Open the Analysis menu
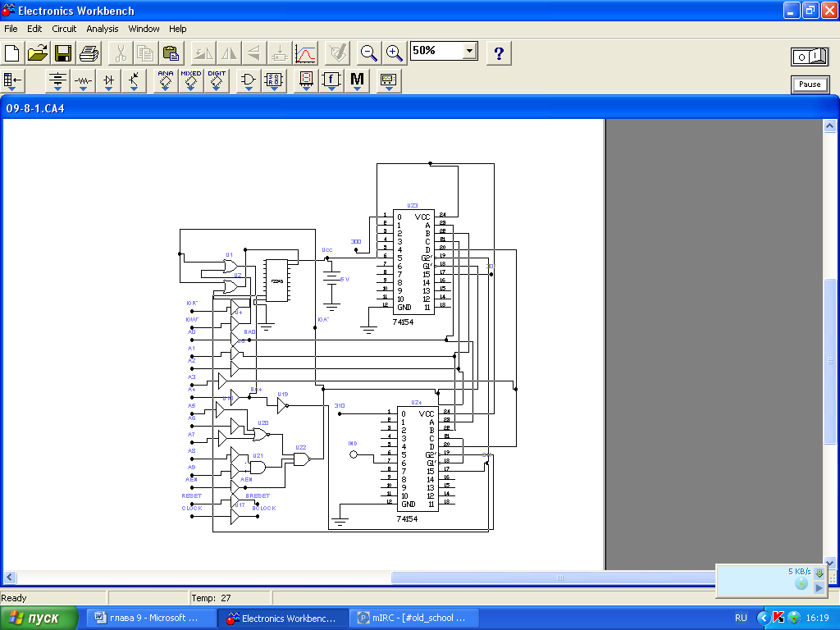Viewport: 840px width, 630px height. click(103, 29)
